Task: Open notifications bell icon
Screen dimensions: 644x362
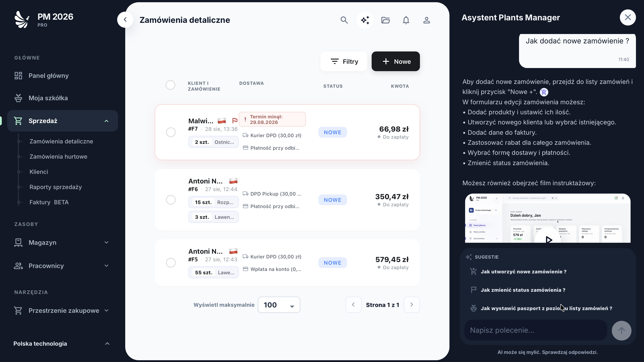Action: 406,20
